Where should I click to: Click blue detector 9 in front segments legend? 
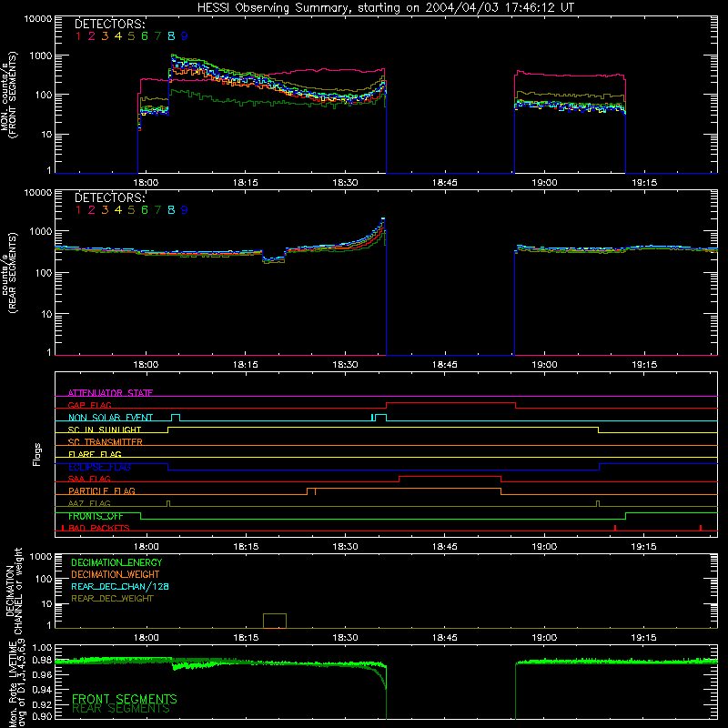tap(185, 36)
